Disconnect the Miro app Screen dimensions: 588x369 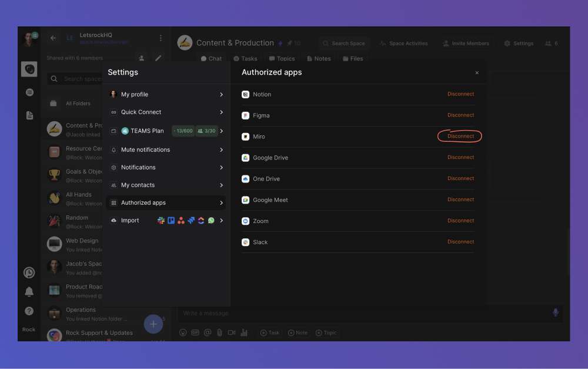tap(459, 136)
